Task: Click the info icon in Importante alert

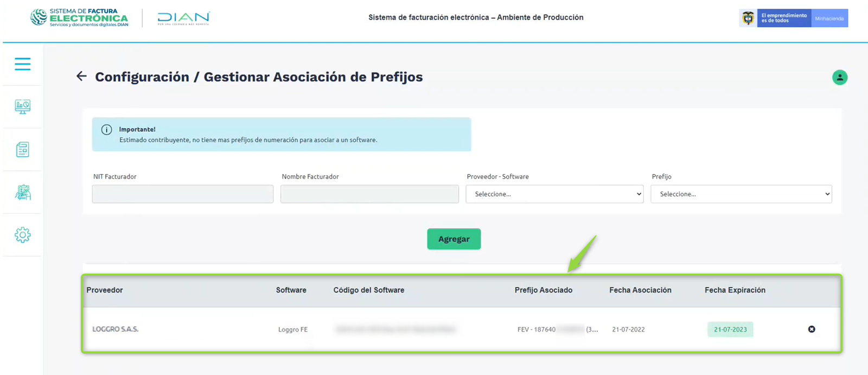Action: (x=107, y=130)
